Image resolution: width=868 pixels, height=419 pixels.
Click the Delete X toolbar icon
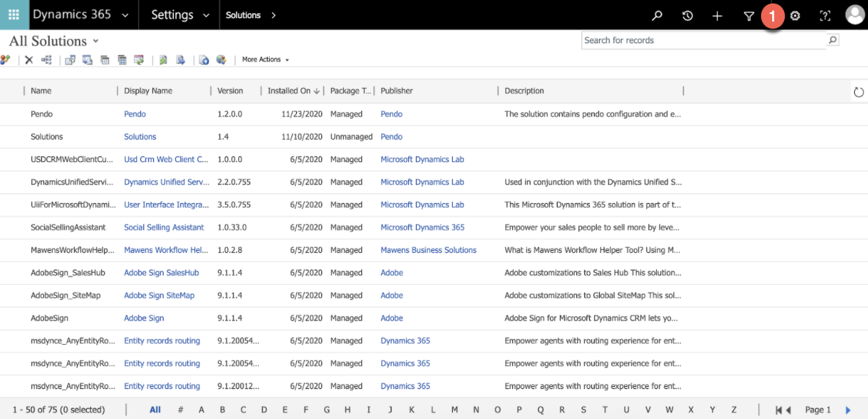tap(29, 60)
